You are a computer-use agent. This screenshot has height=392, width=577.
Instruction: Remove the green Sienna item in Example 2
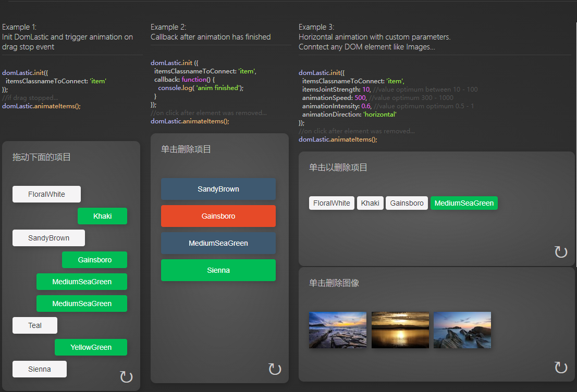click(218, 270)
